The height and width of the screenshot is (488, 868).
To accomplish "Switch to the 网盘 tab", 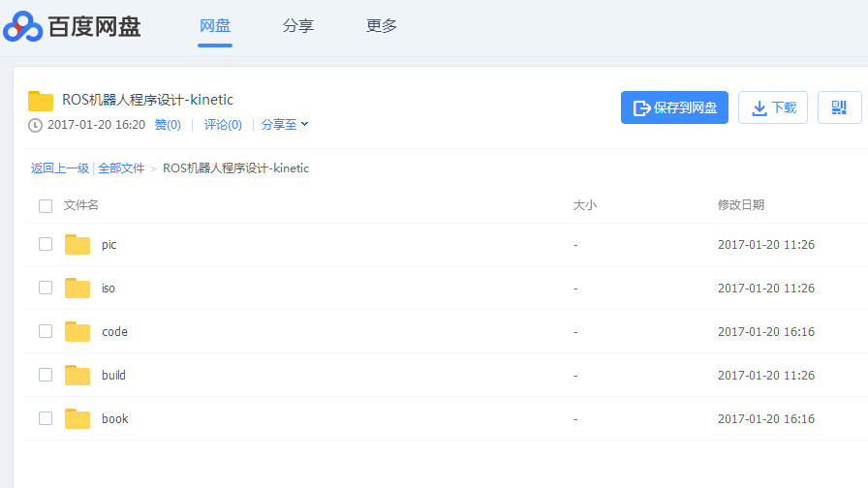I will (x=215, y=25).
